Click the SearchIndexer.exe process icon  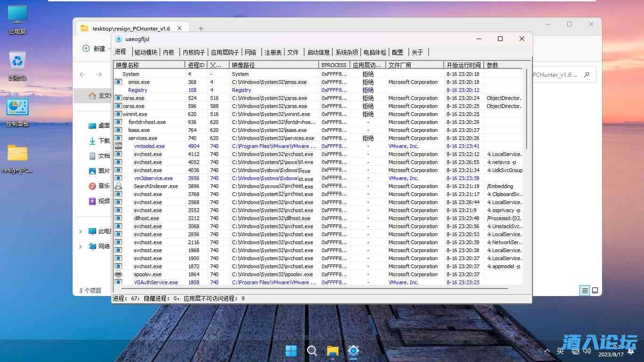point(118,186)
